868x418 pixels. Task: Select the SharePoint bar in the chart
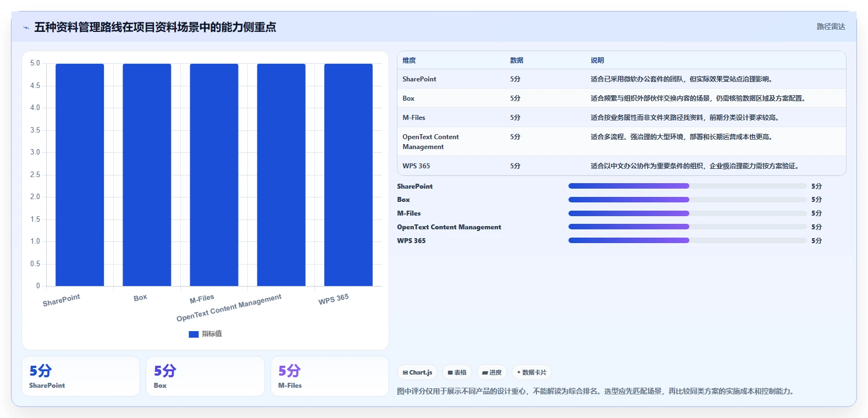point(80,175)
